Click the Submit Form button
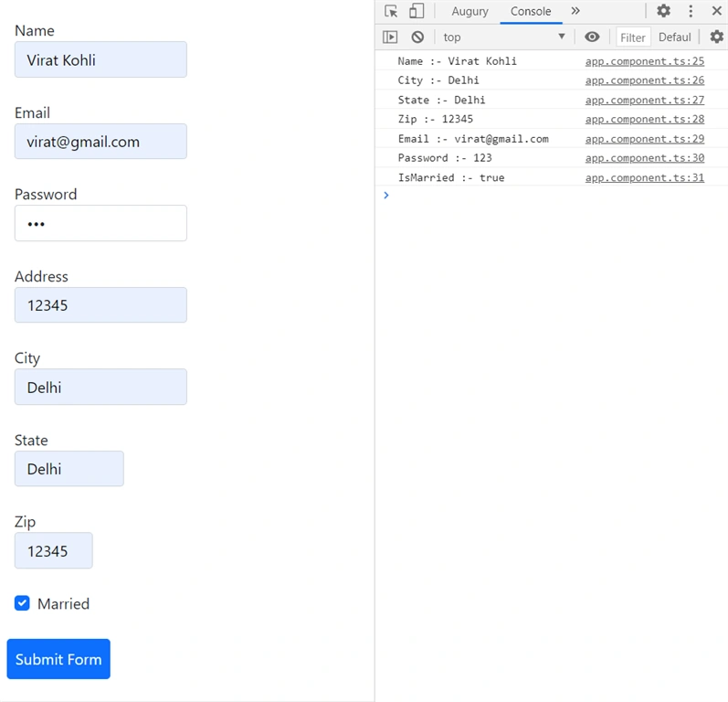Image resolution: width=728 pixels, height=702 pixels. coord(58,659)
